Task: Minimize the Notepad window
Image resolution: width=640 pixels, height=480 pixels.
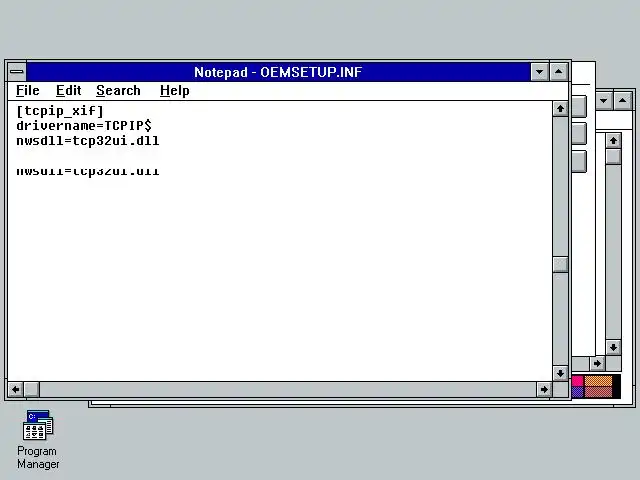Action: (539, 72)
